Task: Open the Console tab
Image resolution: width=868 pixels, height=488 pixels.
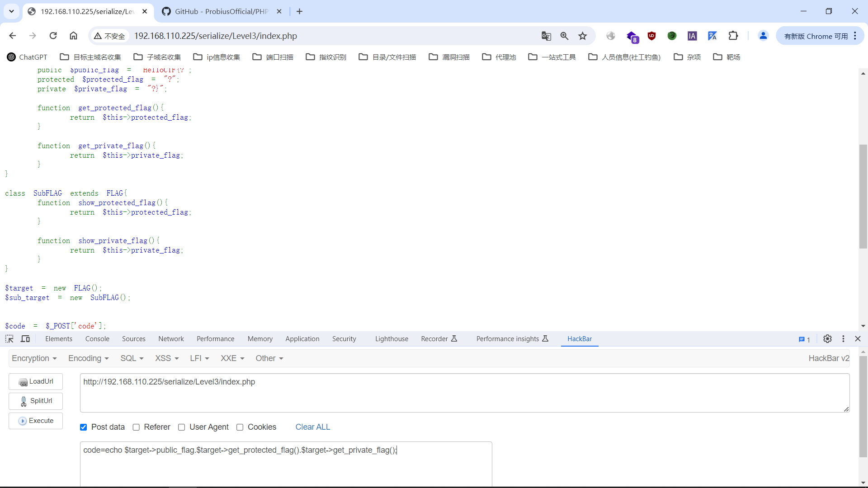Action: coord(97,339)
